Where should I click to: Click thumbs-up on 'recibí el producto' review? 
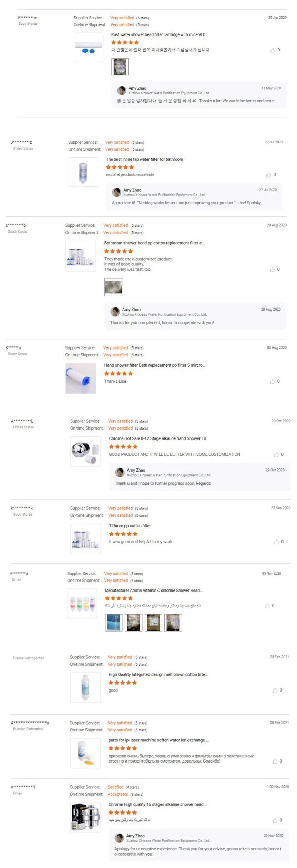269,175
